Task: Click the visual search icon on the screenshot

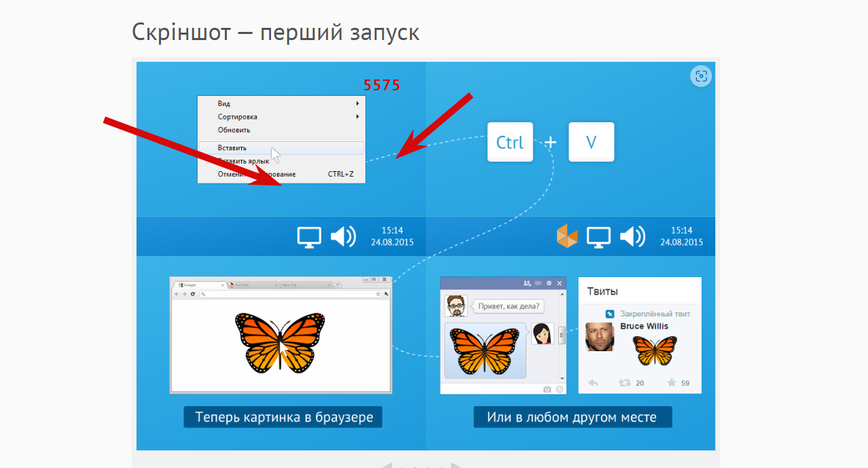Action: (x=701, y=75)
